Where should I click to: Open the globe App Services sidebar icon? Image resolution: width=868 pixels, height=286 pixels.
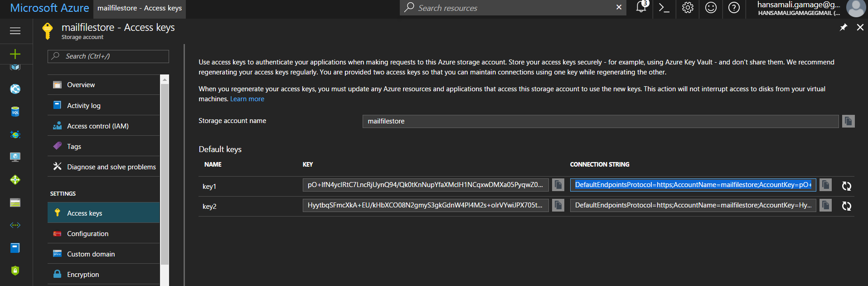click(15, 89)
